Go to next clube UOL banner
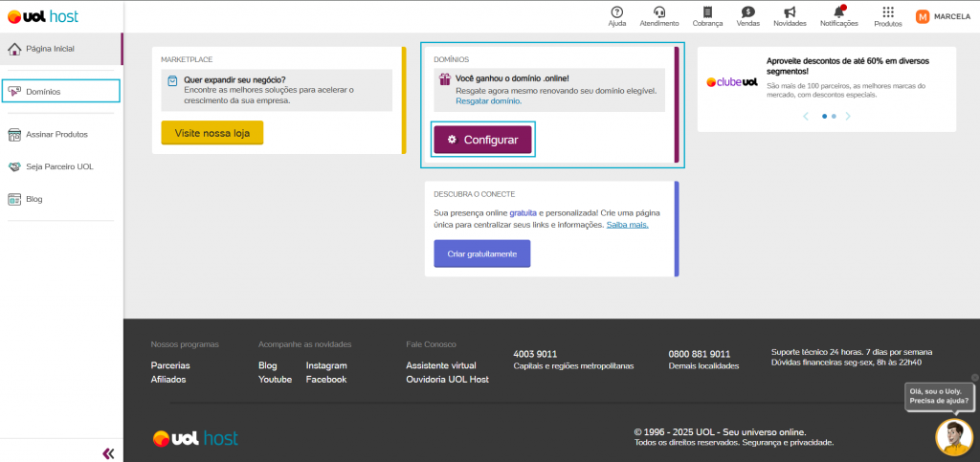This screenshot has height=462, width=980. [848, 116]
